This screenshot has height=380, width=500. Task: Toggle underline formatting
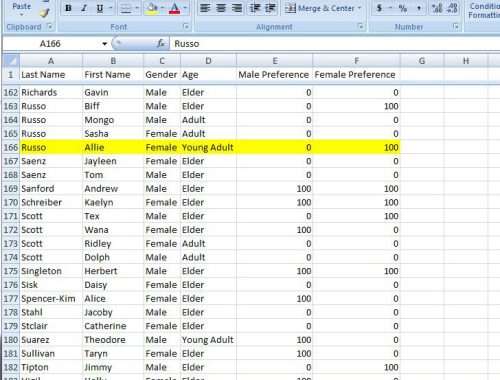click(x=100, y=8)
